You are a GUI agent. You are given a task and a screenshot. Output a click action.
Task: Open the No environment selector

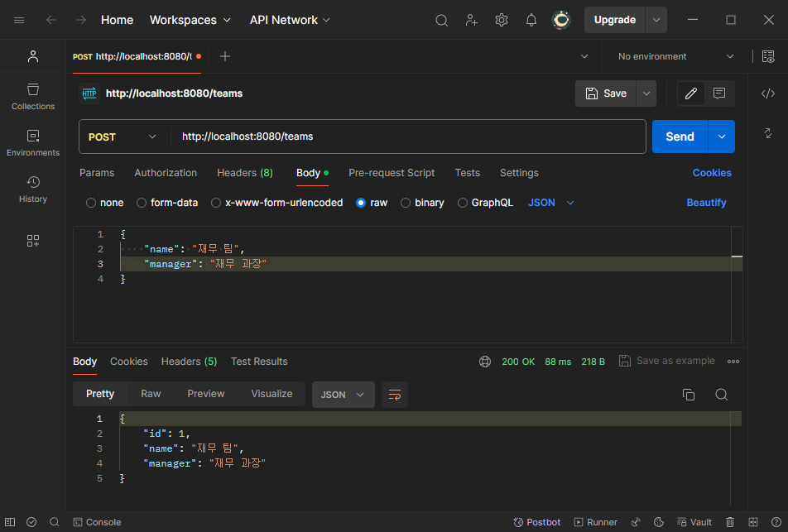(676, 56)
